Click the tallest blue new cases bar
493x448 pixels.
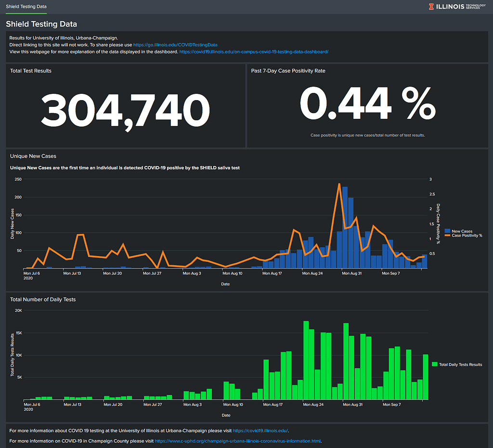345,228
